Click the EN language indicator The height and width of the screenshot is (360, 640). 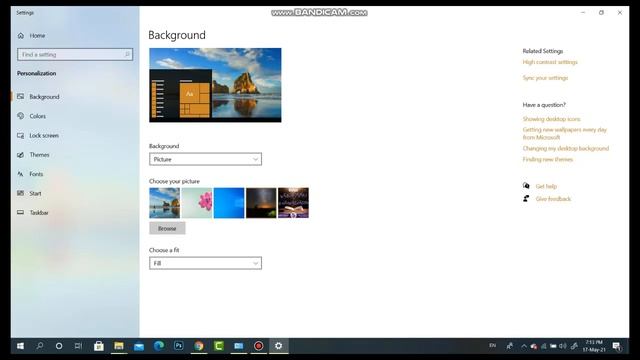pos(493,346)
